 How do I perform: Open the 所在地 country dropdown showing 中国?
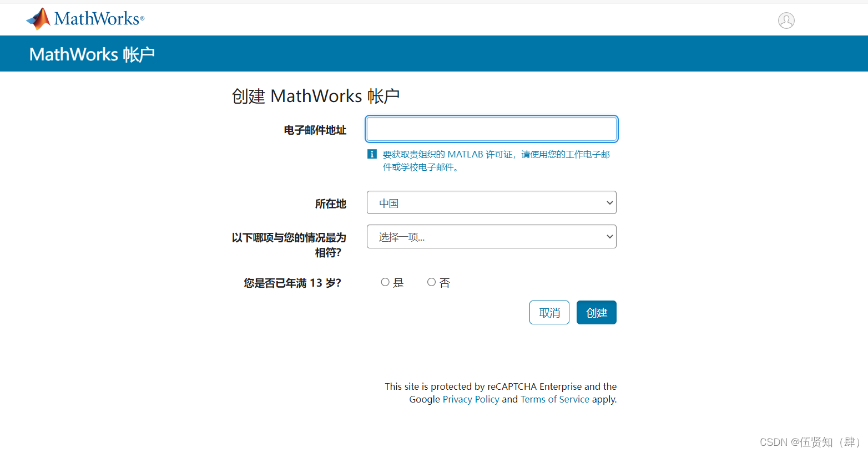491,202
